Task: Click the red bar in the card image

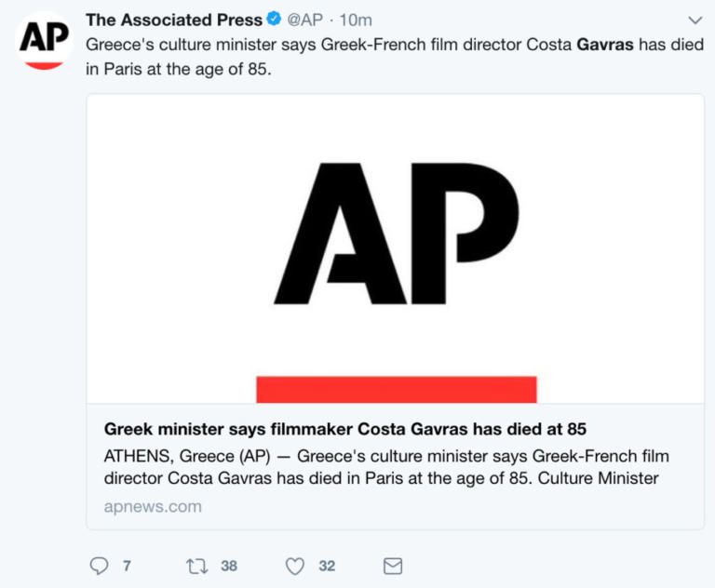Action: pos(397,389)
